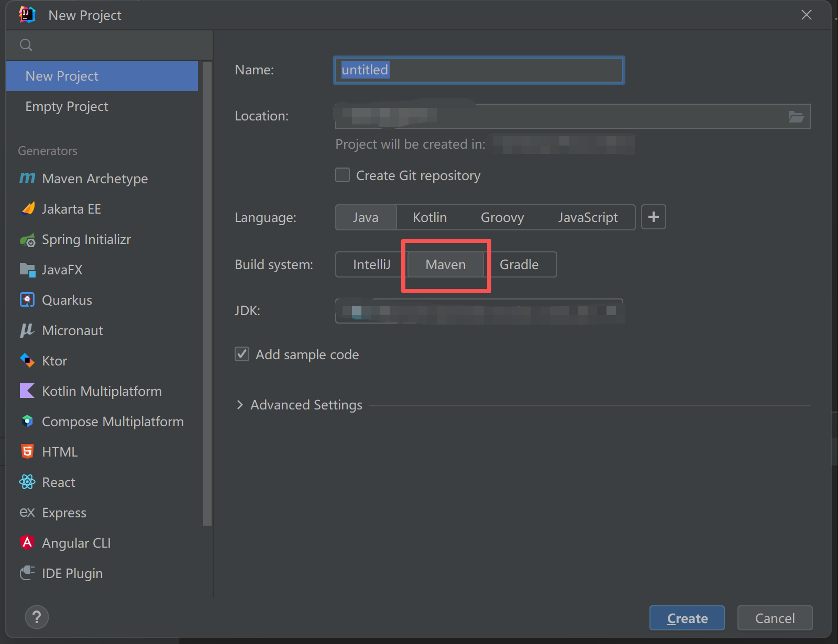Click the HTML5 shield icon
The width and height of the screenshot is (838, 644).
27,451
